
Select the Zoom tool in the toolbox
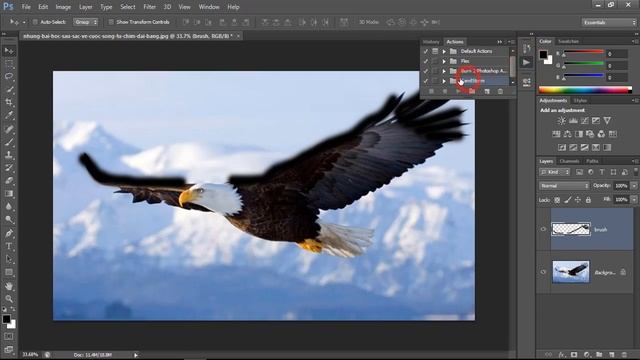coord(9,298)
